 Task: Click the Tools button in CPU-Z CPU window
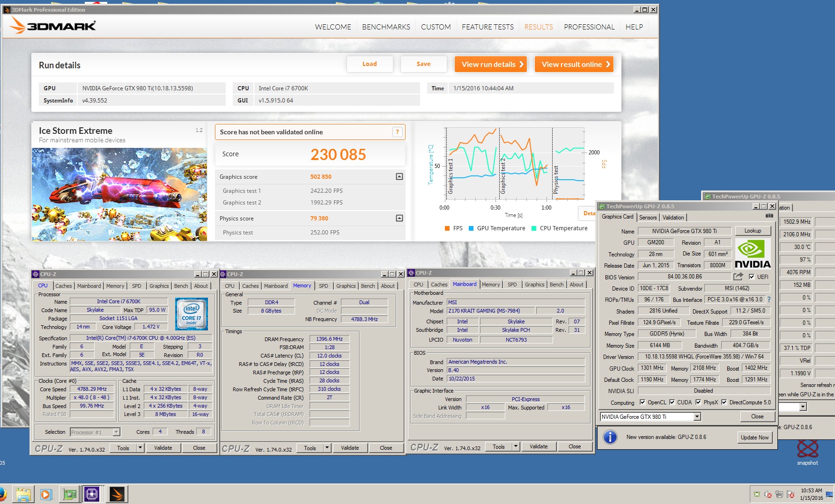(x=123, y=448)
